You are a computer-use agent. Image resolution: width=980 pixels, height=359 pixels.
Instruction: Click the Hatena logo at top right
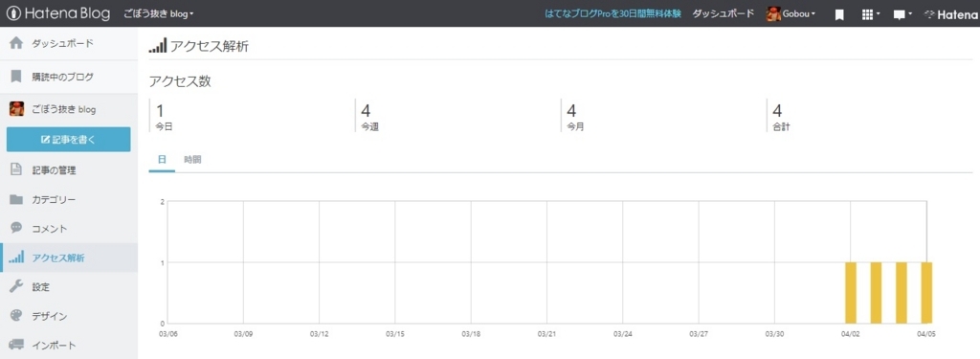pyautogui.click(x=950, y=13)
